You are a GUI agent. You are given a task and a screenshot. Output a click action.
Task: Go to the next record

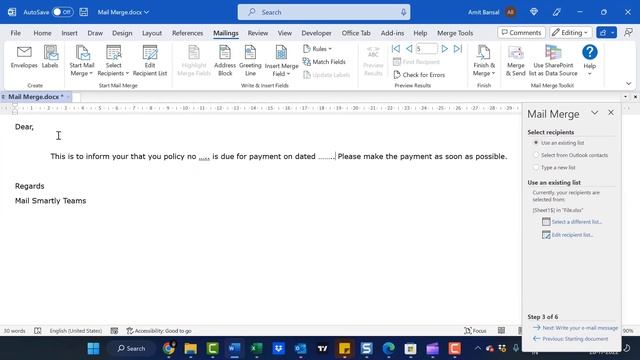(x=444, y=49)
